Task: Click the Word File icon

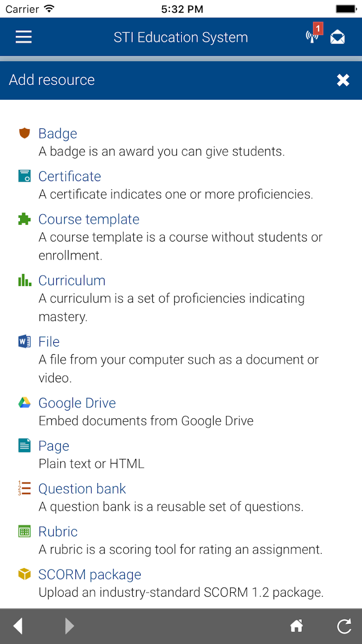Action: click(24, 342)
